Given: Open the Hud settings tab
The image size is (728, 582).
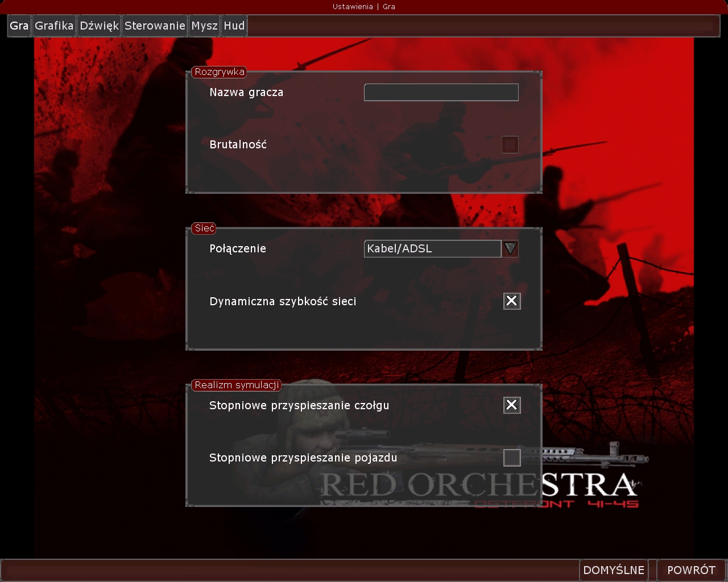Looking at the screenshot, I should (x=234, y=26).
